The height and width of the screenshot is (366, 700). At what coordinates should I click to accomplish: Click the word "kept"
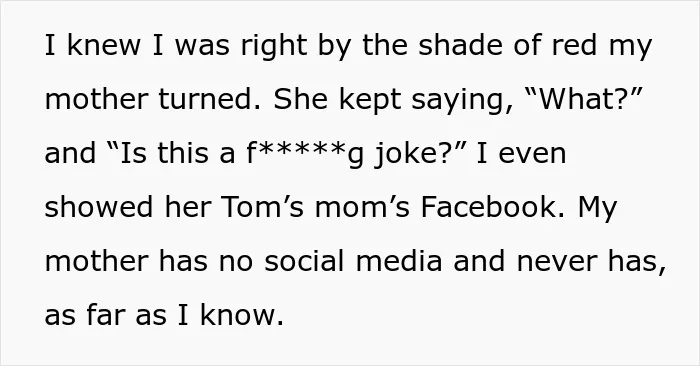point(370,100)
